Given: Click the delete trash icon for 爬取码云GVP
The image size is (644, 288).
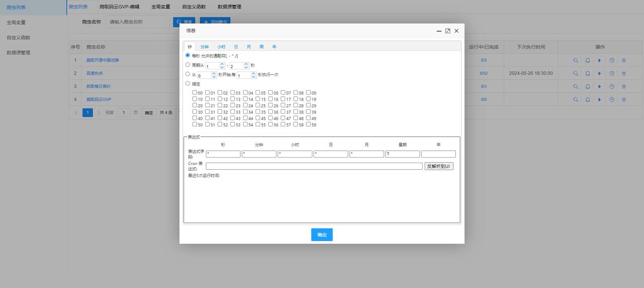Looking at the screenshot, I should (624, 100).
